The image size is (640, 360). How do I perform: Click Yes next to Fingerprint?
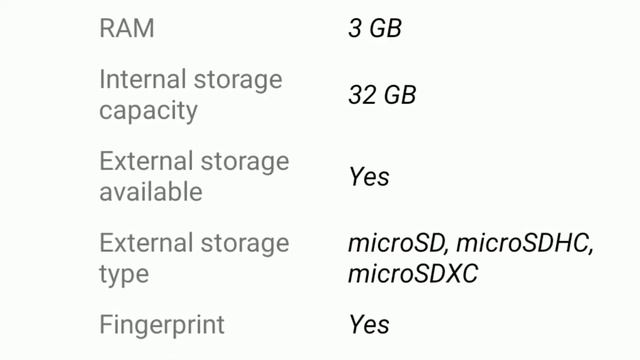coord(369,325)
